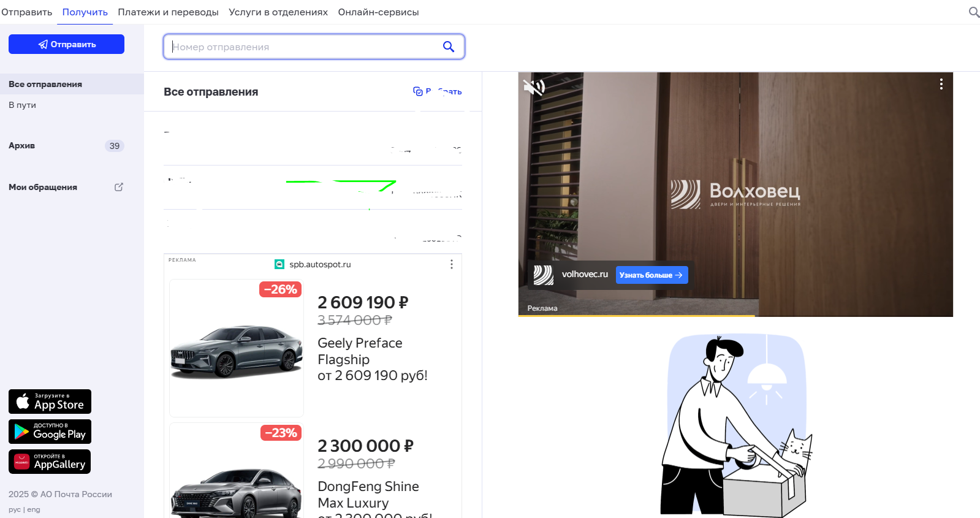Open the Huawei AppGallery badge
Image resolution: width=980 pixels, height=518 pixels.
tap(50, 462)
